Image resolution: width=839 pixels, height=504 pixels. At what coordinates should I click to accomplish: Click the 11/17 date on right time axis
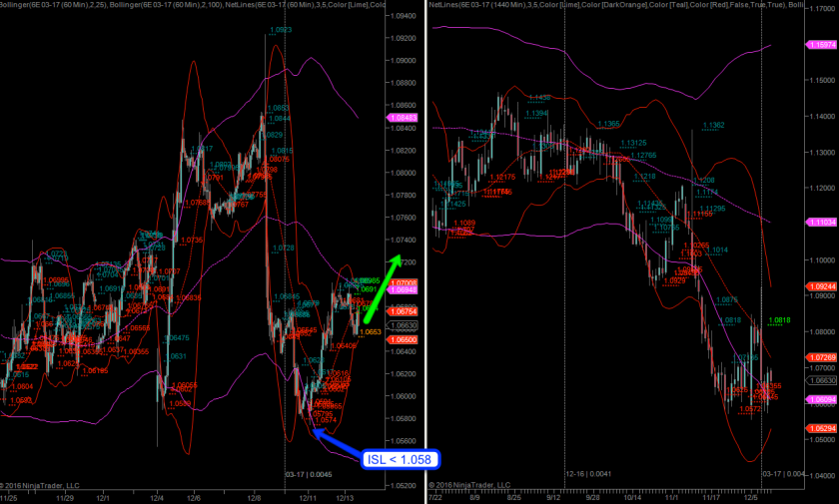(x=711, y=498)
